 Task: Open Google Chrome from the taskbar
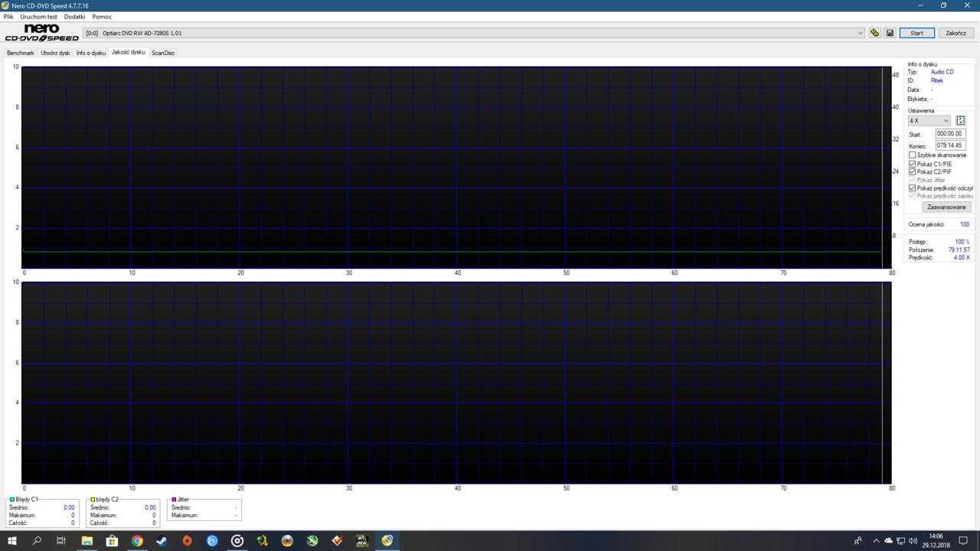137,540
